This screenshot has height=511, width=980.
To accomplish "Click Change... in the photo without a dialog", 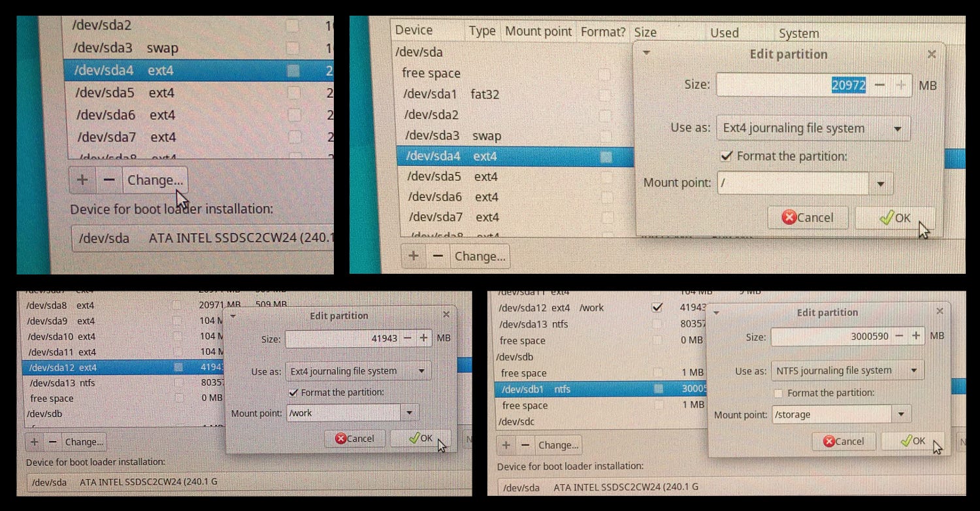I will tap(155, 180).
